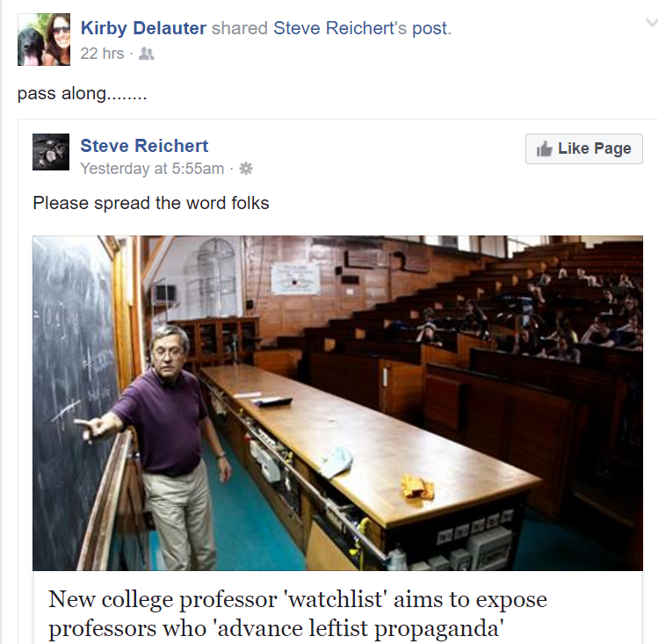Open the "post" link in share header
658x644 pixels.
pyautogui.click(x=430, y=28)
